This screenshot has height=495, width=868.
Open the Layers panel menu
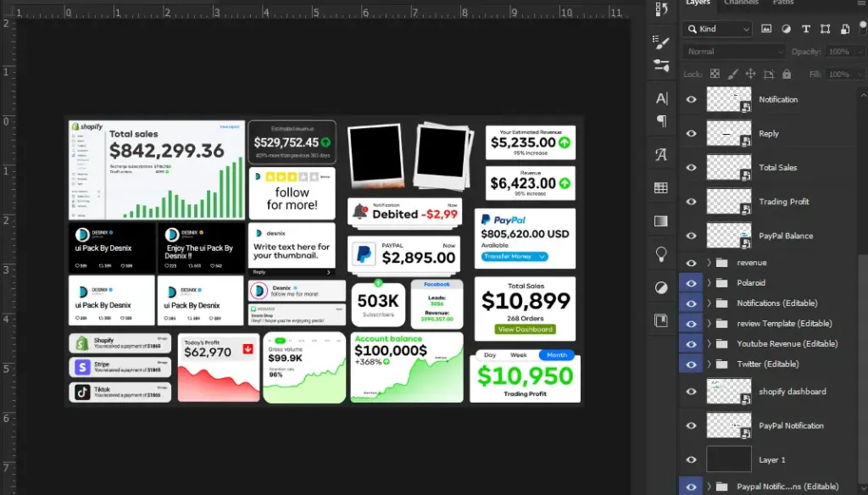[860, 3]
